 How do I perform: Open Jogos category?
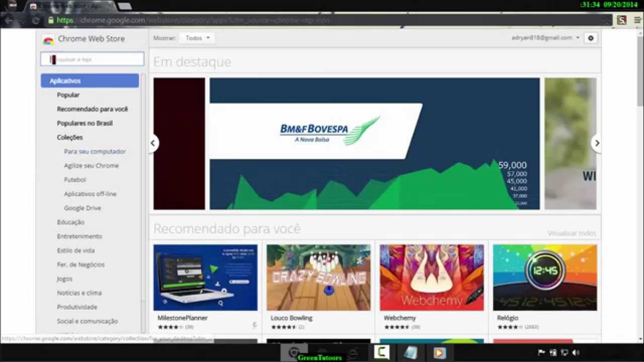pos(64,279)
